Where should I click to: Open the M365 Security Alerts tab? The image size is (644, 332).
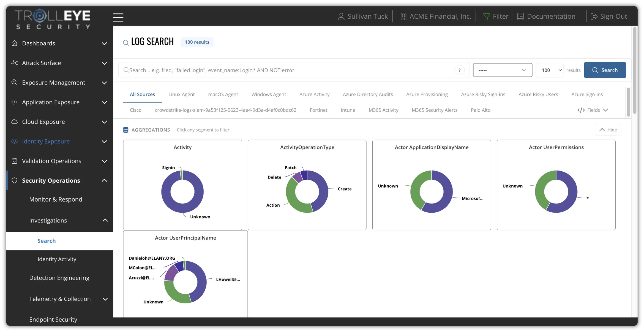[x=434, y=110]
